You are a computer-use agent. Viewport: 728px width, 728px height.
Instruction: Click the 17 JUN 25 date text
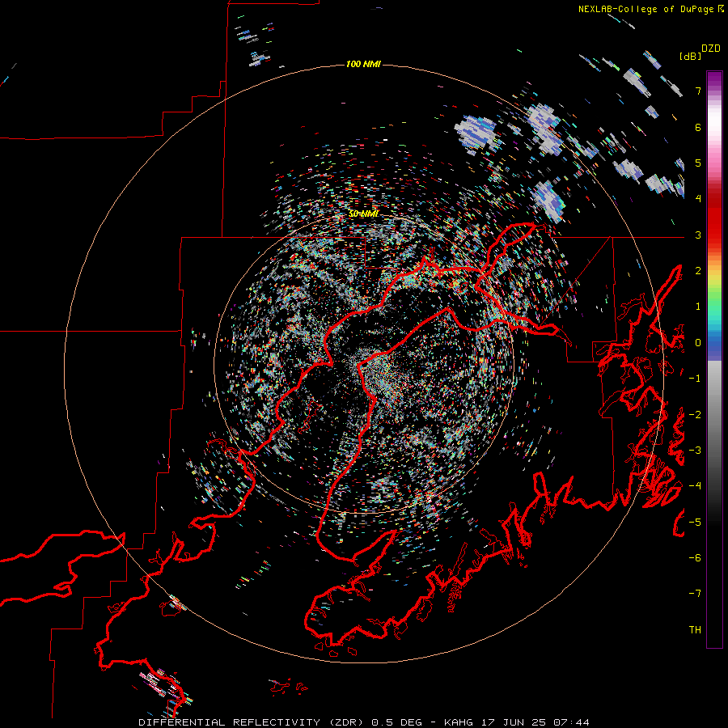(x=514, y=722)
